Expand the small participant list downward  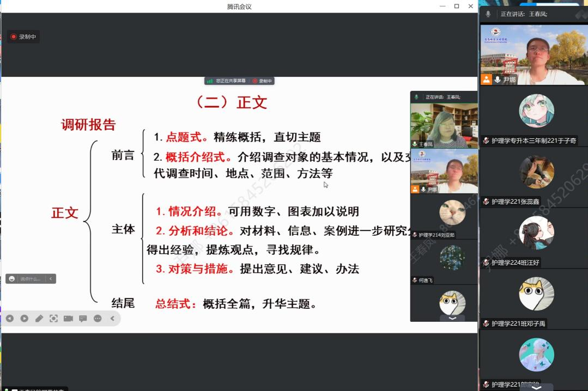pos(452,318)
